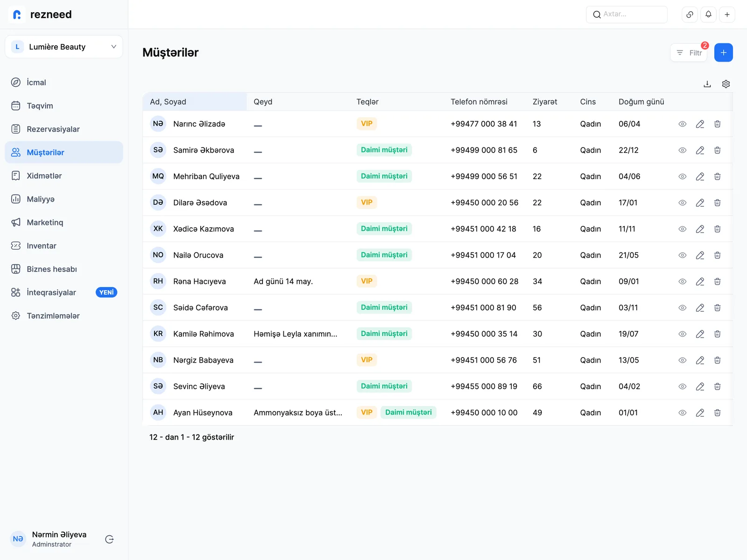This screenshot has height=560, width=747.
Task: Edit Rəna Hacıyeva with pencil icon
Action: pos(700,281)
